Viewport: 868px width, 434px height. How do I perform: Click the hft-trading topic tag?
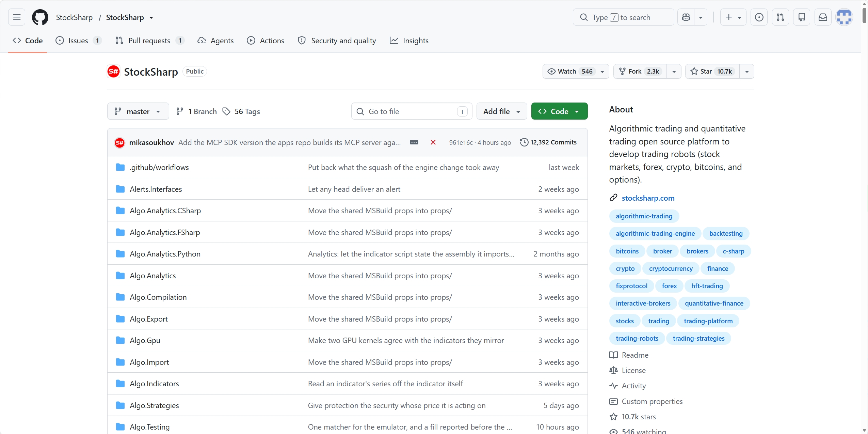[707, 286]
